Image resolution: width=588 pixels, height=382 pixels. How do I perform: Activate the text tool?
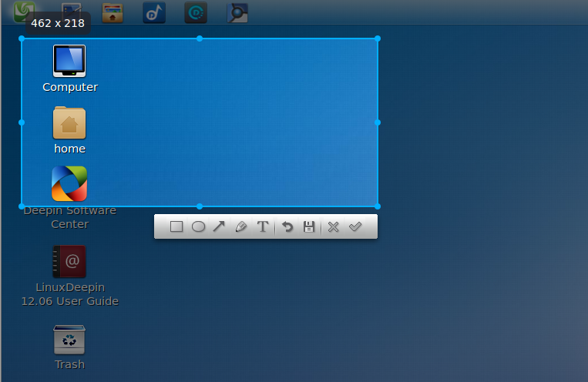click(x=262, y=227)
